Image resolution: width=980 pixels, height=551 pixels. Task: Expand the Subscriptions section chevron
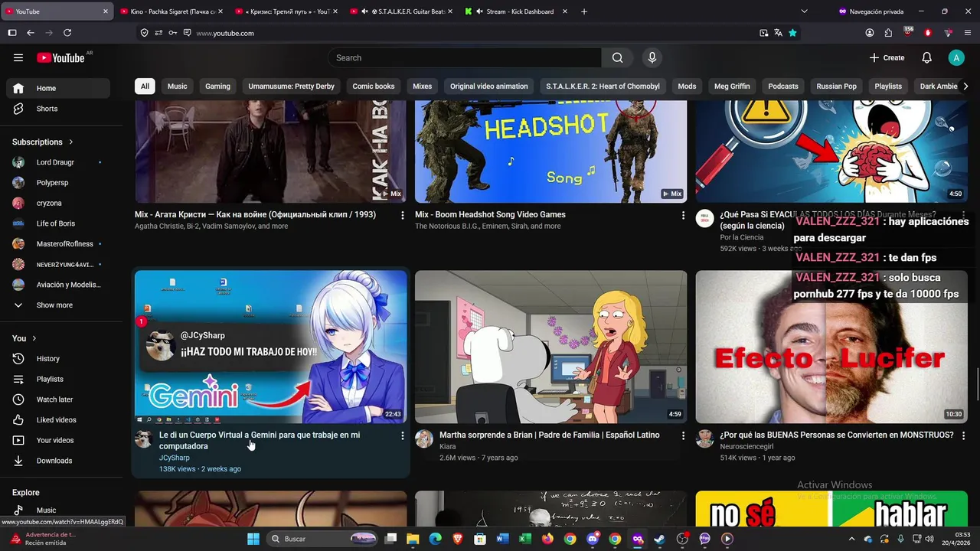click(x=71, y=142)
